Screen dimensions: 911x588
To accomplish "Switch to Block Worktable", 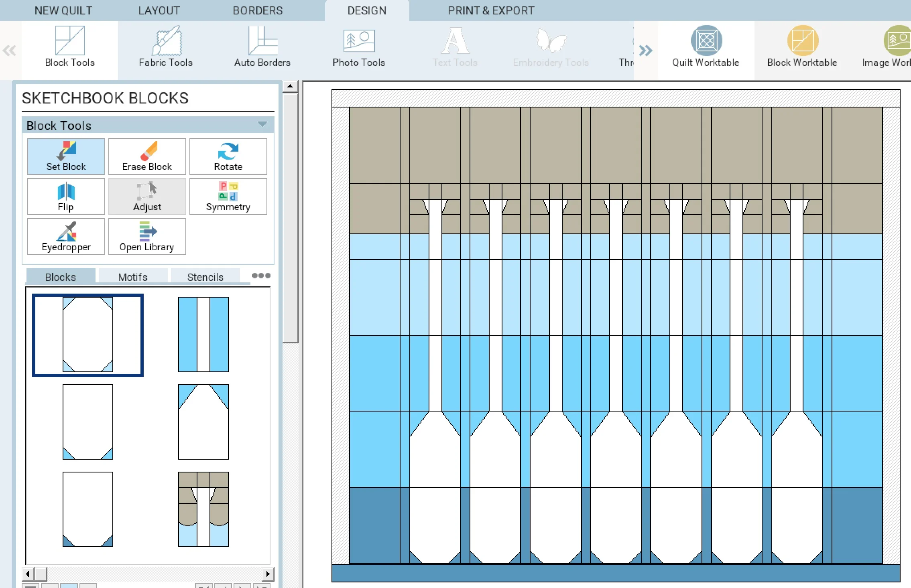I will (802, 47).
